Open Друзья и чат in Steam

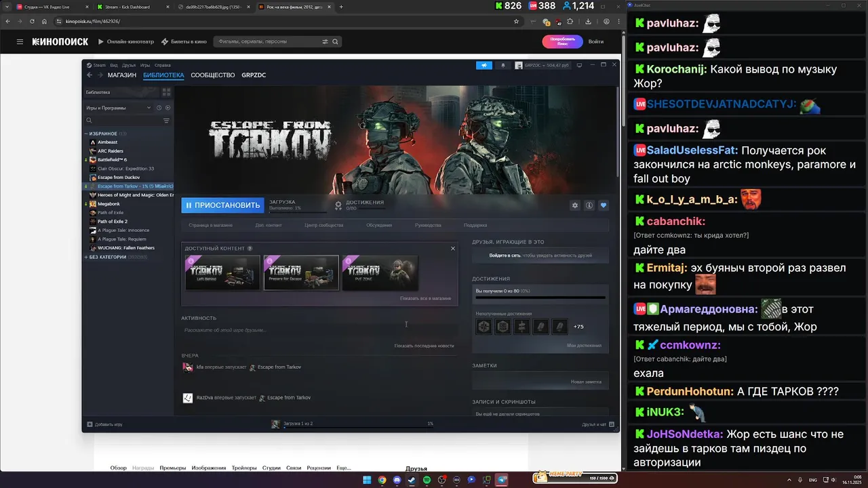[x=598, y=424]
